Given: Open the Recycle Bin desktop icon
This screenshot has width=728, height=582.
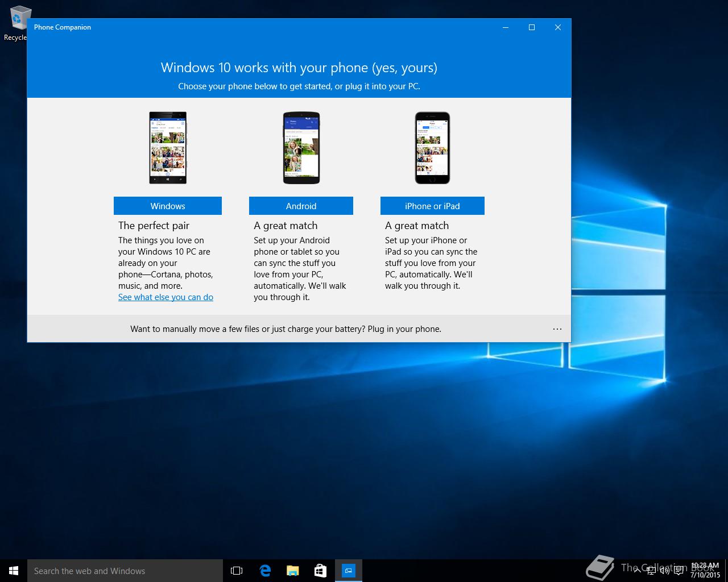Looking at the screenshot, I should point(16,23).
